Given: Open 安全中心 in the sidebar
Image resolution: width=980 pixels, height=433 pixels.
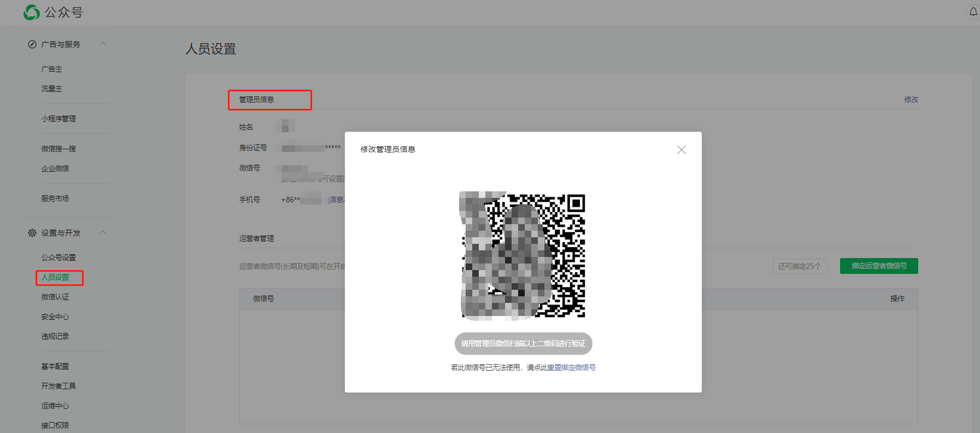Looking at the screenshot, I should (x=55, y=317).
